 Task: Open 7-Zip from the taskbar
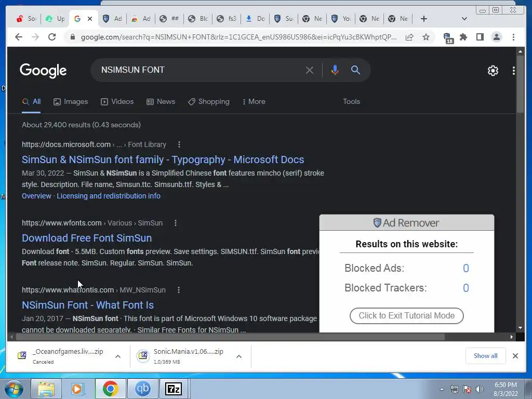click(174, 389)
